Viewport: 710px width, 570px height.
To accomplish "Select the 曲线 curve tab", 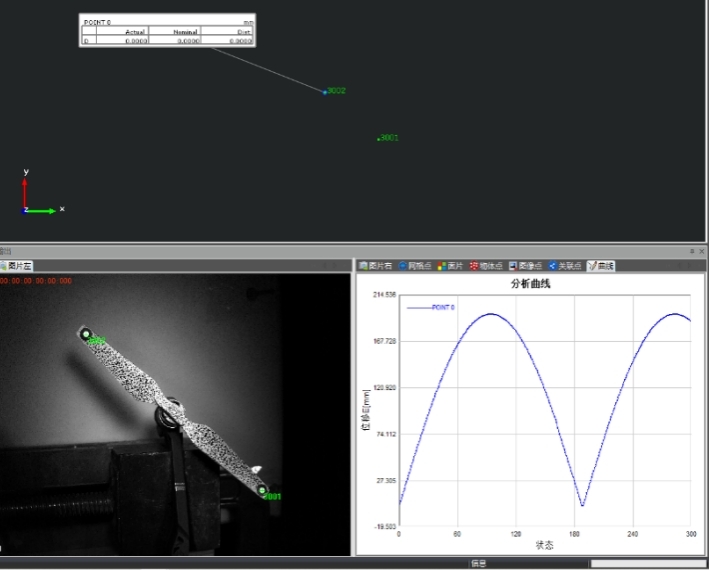I will [x=602, y=266].
